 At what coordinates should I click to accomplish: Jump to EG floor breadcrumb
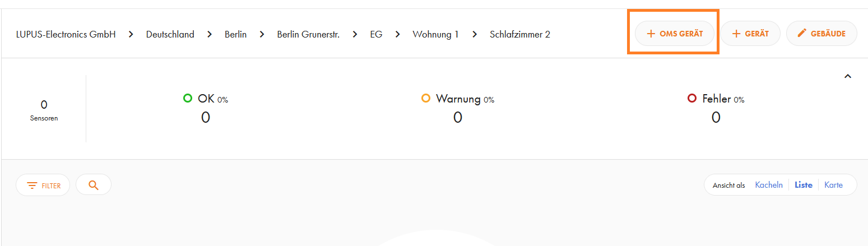[376, 34]
